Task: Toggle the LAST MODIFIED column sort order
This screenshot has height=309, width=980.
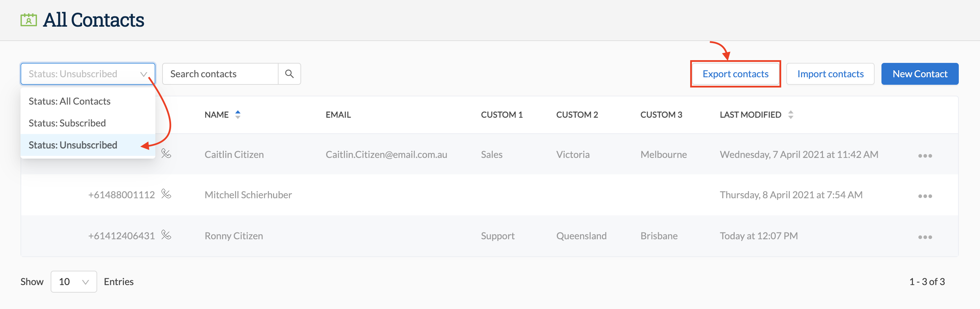Action: [x=791, y=115]
